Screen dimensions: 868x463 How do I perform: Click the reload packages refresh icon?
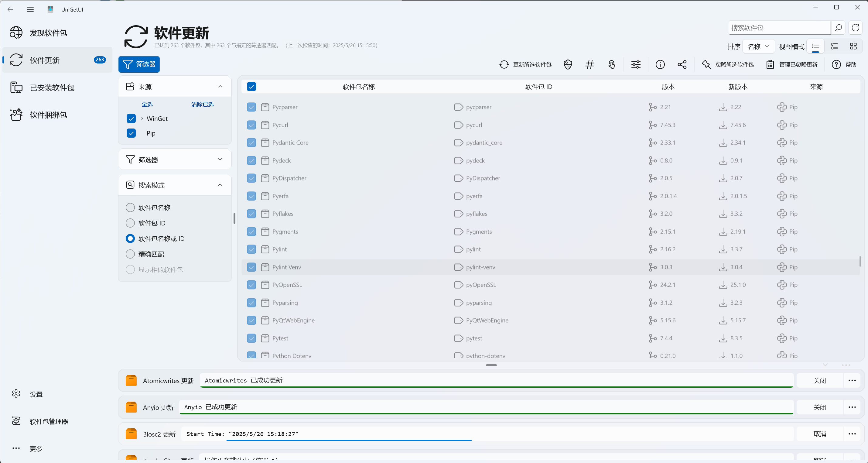pyautogui.click(x=856, y=28)
